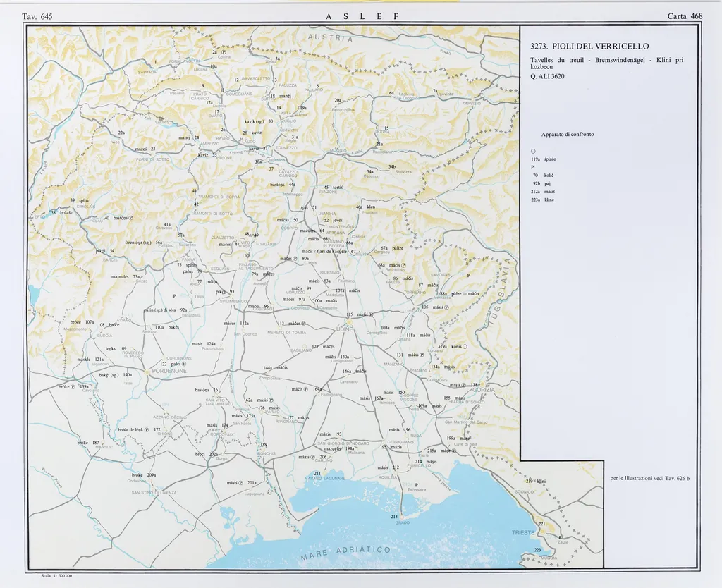
Task: Click the circle symbol beside kōnis 119a
Action: click(x=465, y=346)
